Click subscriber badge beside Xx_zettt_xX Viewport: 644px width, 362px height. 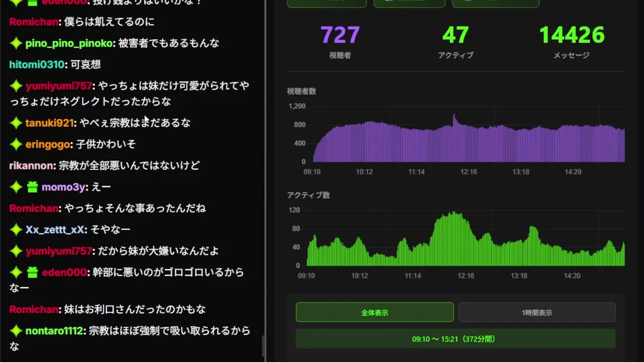click(x=16, y=230)
